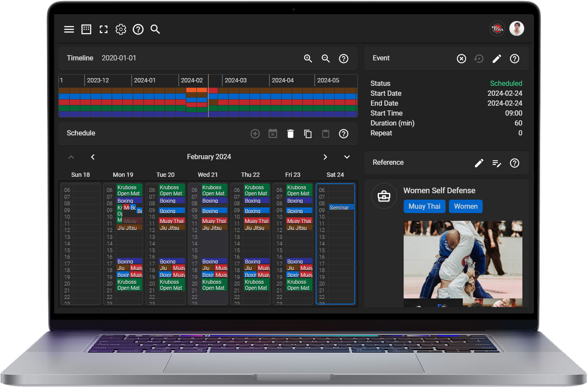
Task: Click the Timeline start date 2020-01-01
Action: (x=119, y=58)
